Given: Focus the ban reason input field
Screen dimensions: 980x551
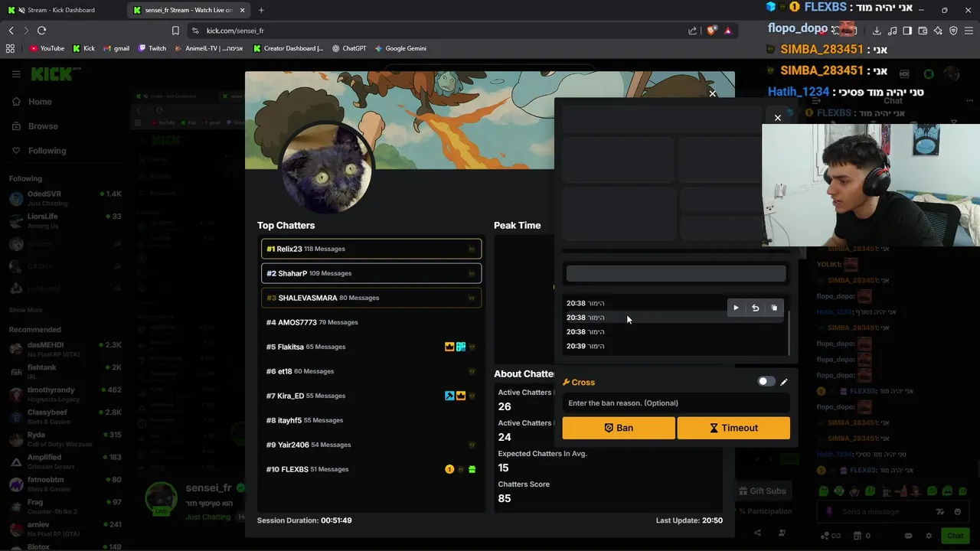Looking at the screenshot, I should tap(676, 403).
